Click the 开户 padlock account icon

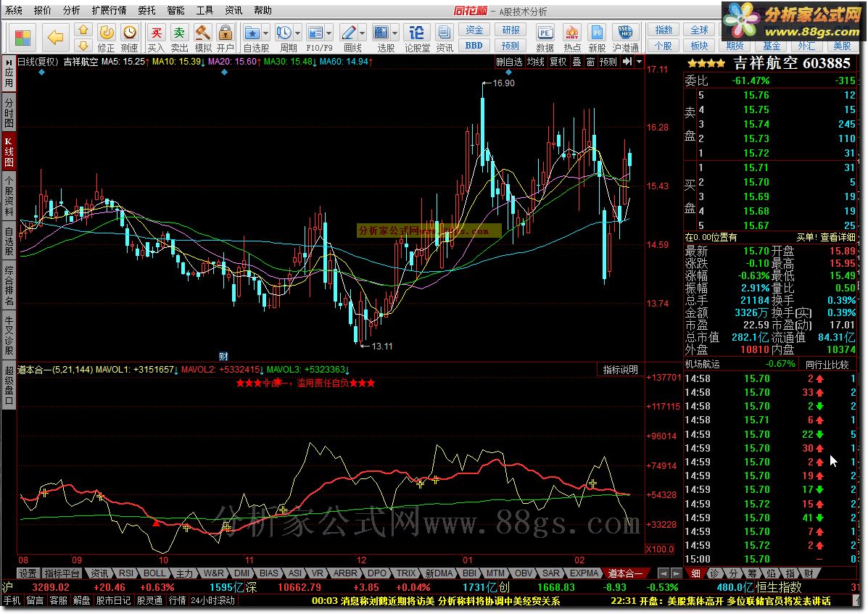(226, 38)
